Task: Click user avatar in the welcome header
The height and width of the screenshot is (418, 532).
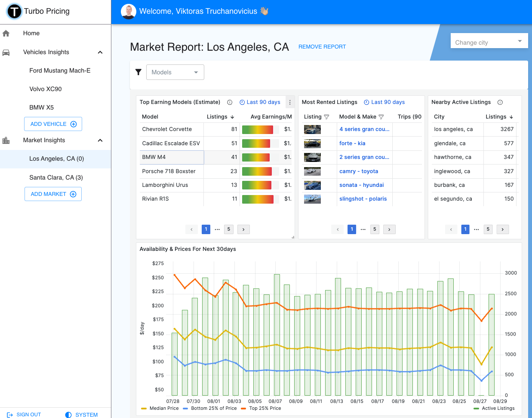Action: pyautogui.click(x=128, y=12)
